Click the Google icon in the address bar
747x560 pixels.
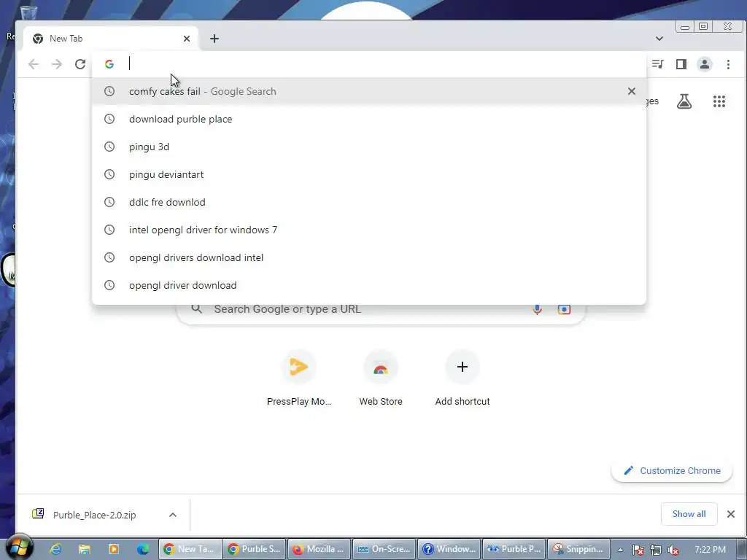109,64
